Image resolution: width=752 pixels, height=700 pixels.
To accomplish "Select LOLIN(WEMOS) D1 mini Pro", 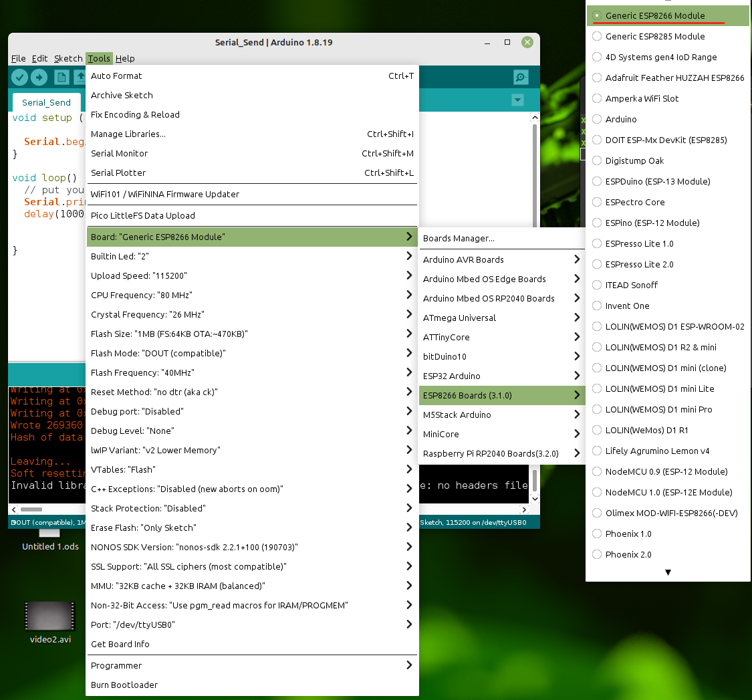I will click(668, 409).
